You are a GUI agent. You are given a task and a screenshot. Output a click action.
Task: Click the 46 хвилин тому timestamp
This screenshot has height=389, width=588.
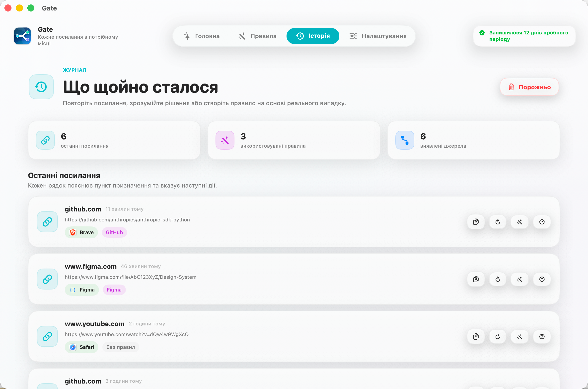click(141, 267)
